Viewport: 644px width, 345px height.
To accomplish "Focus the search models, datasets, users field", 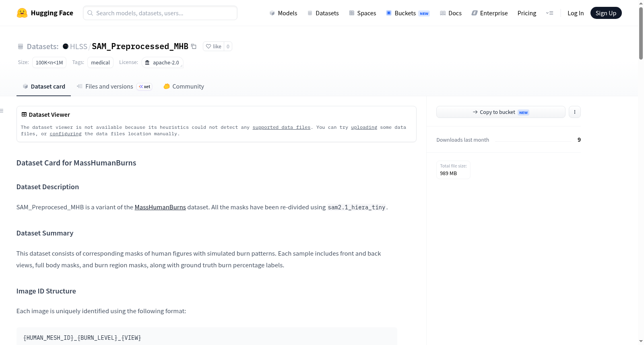I will pos(160,13).
